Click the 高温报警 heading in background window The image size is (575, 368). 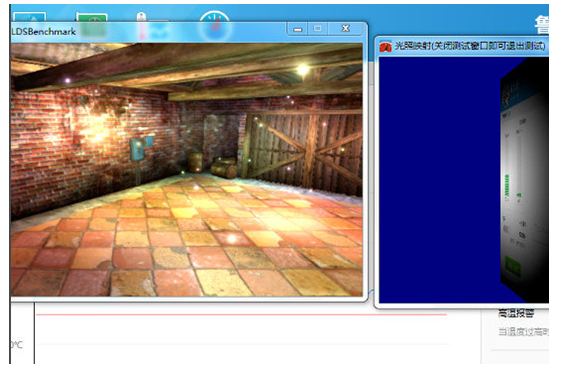[x=516, y=313]
